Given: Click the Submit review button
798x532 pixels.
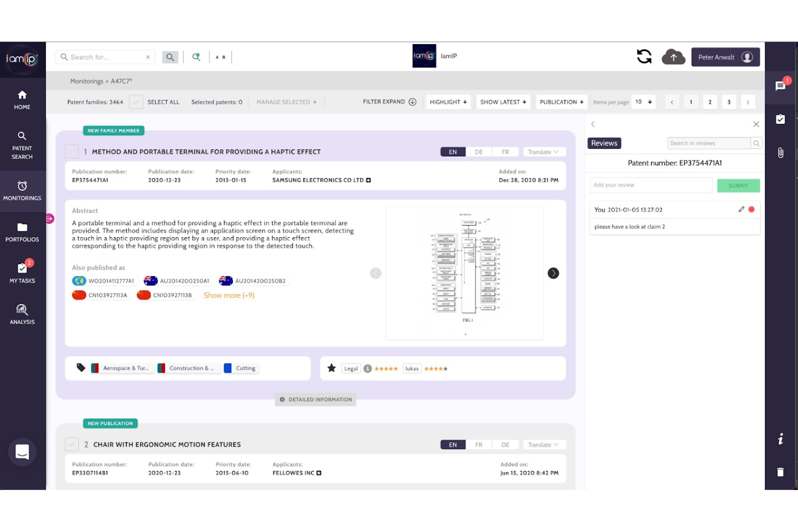Looking at the screenshot, I should pos(738,185).
